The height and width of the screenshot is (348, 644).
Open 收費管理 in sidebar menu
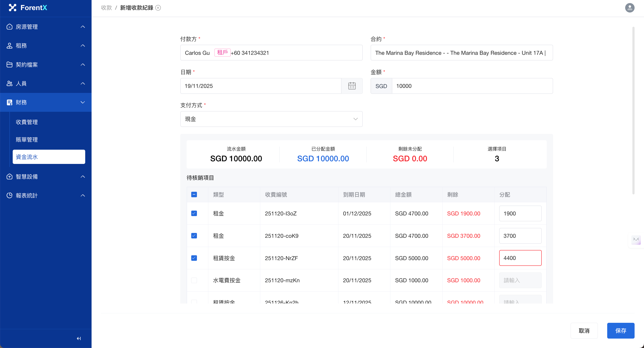pos(27,122)
